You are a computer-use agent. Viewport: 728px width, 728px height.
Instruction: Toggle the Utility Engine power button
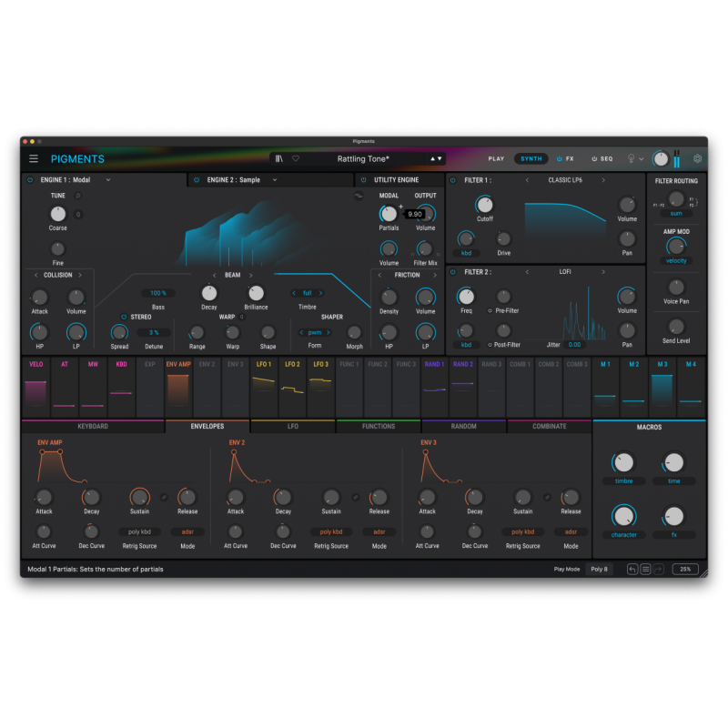pos(362,179)
